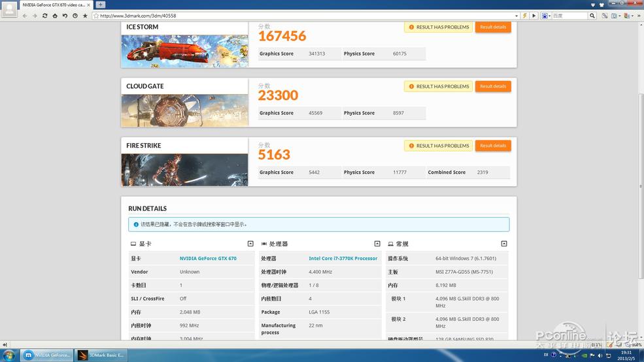Click the info icon in hidden-result notice
Image resolution: width=644 pixels, height=362 pixels.
[x=136, y=225]
